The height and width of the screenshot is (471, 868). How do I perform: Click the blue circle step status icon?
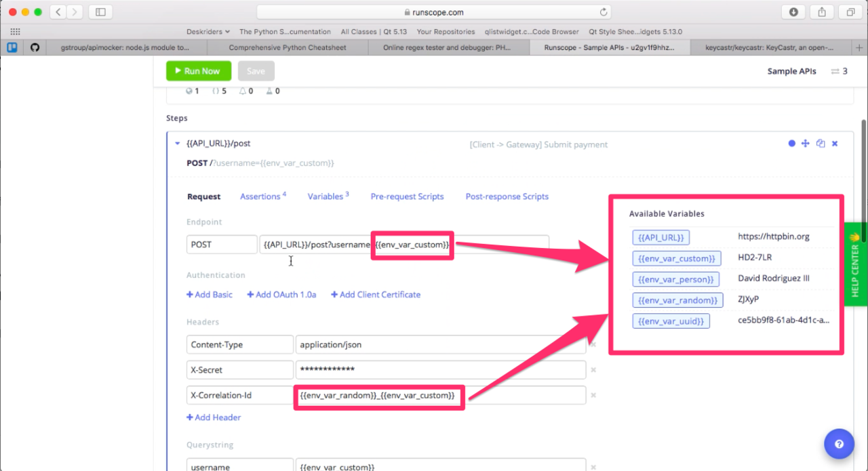tap(791, 144)
